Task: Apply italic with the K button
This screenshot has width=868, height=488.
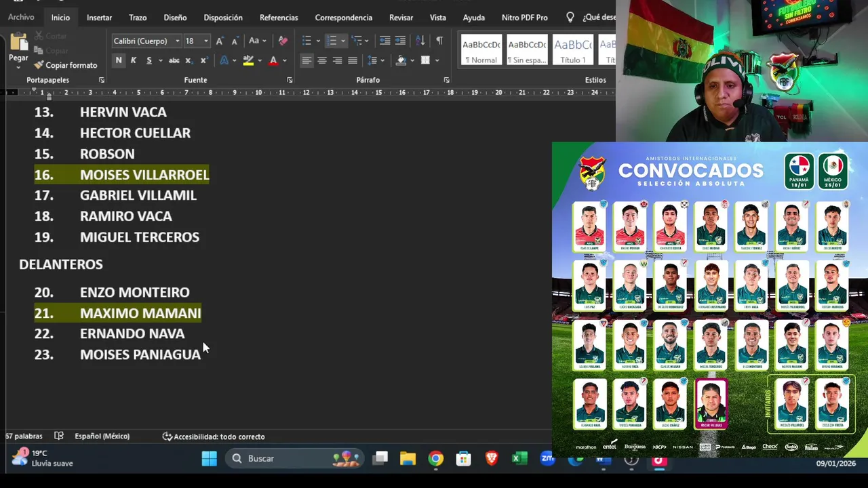Action: pos(133,60)
